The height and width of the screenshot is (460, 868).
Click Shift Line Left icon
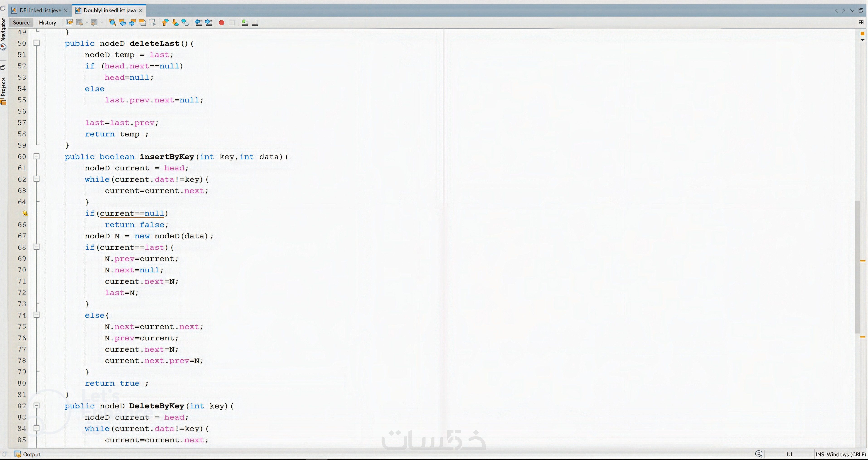[x=199, y=23]
